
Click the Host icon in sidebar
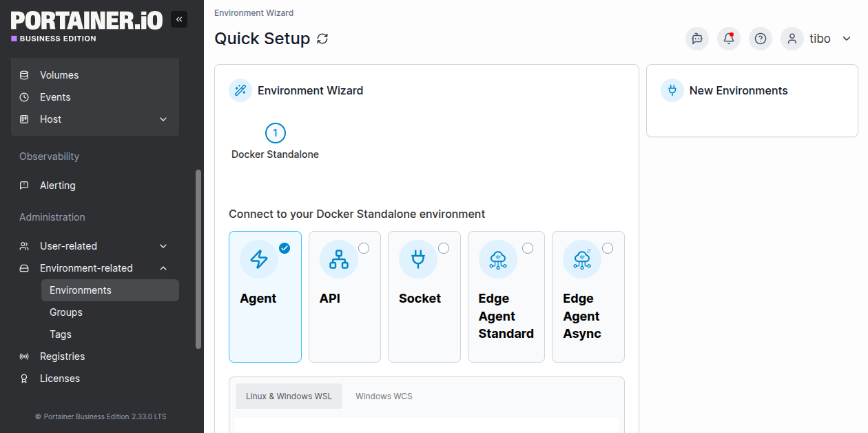(x=24, y=119)
